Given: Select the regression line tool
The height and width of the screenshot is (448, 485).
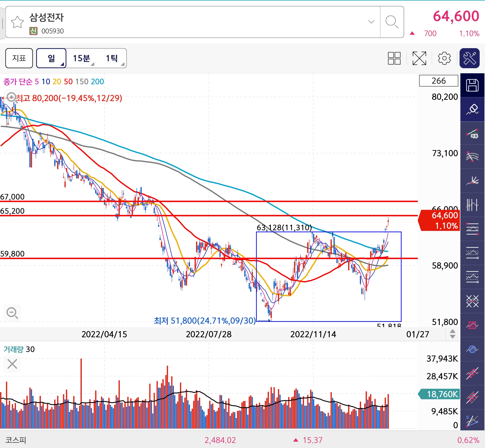Looking at the screenshot, I should pyautogui.click(x=472, y=373).
